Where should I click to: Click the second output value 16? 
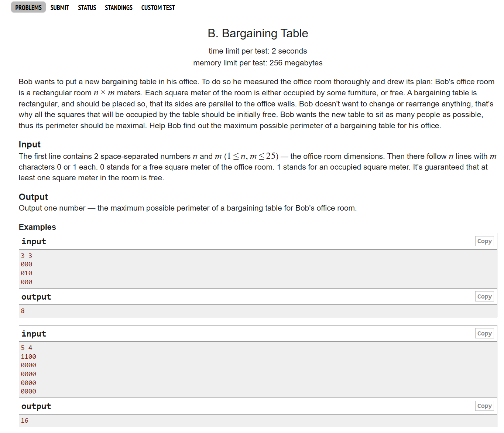[25, 420]
